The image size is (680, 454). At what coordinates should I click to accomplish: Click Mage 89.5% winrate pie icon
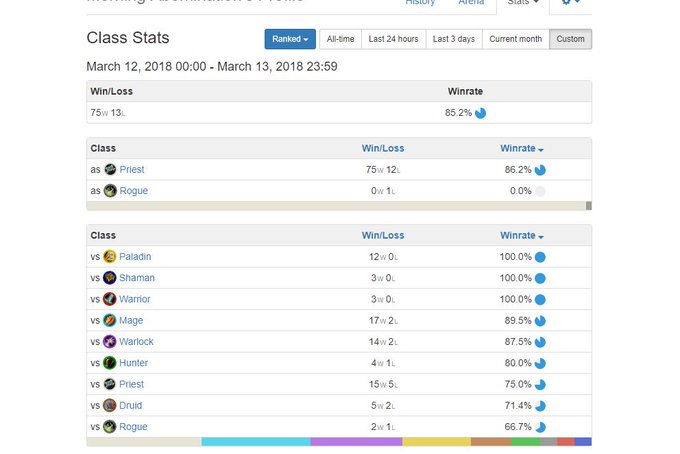coord(540,321)
